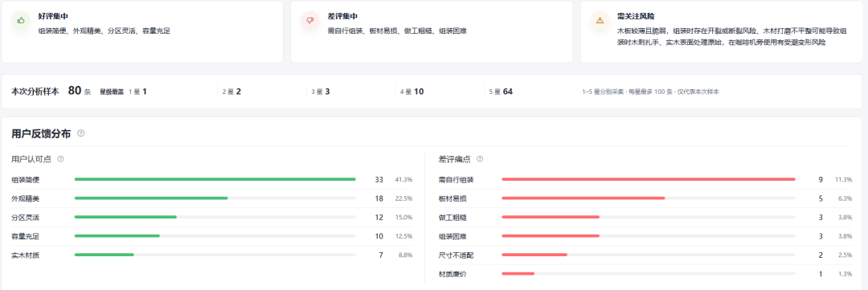Click the red thumbs-down icon for 差评集中
This screenshot has height=290, width=868.
(310, 20)
